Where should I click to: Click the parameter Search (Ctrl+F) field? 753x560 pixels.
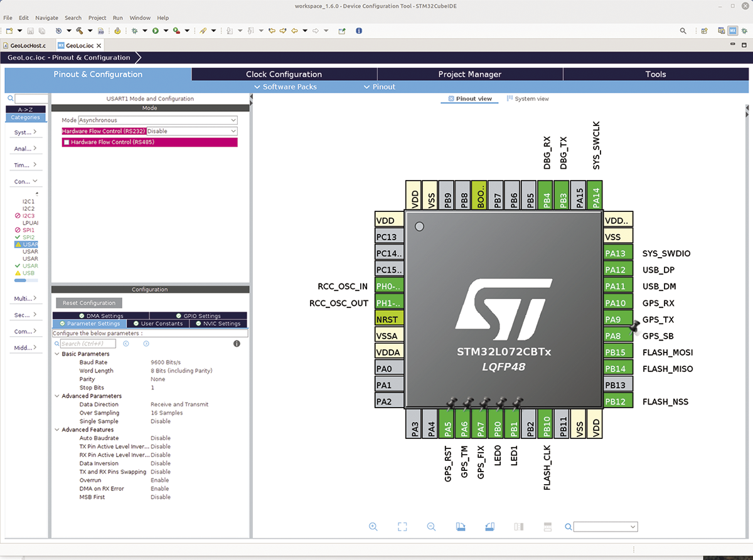88,344
